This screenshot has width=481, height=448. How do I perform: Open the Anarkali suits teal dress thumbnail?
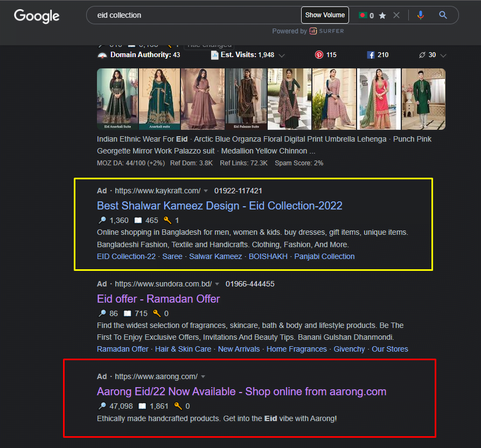click(159, 99)
